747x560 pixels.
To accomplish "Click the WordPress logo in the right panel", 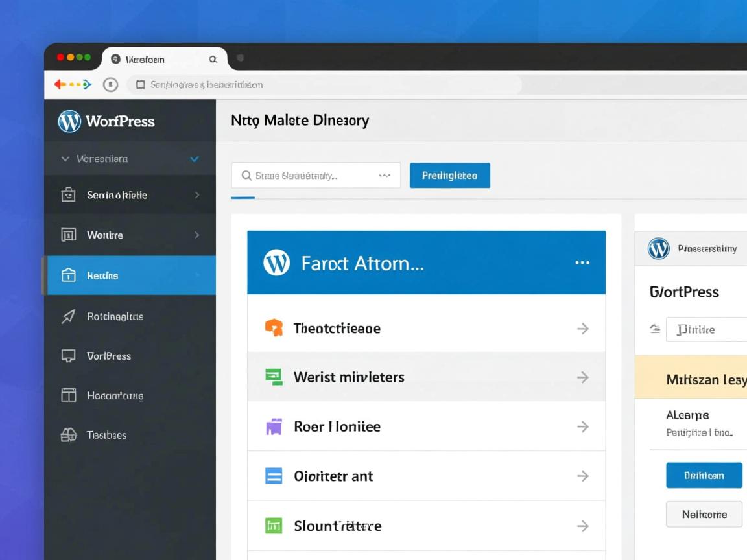I will [659, 248].
